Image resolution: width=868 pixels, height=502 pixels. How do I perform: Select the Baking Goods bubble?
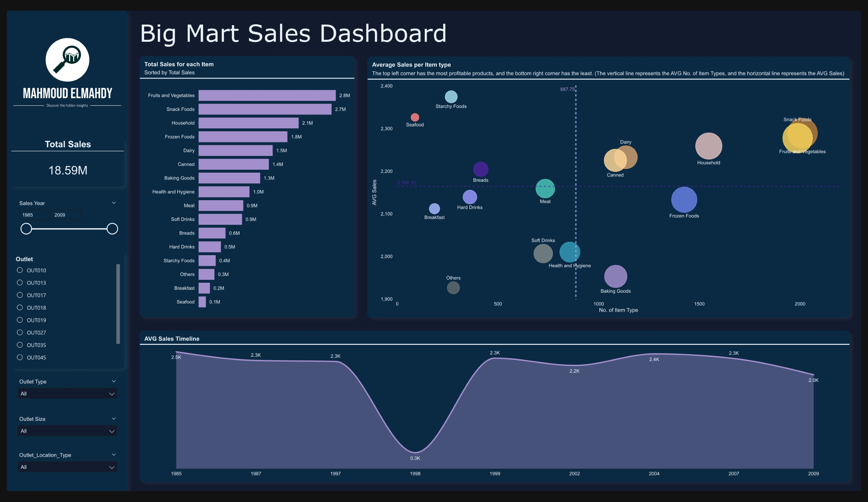tap(615, 276)
